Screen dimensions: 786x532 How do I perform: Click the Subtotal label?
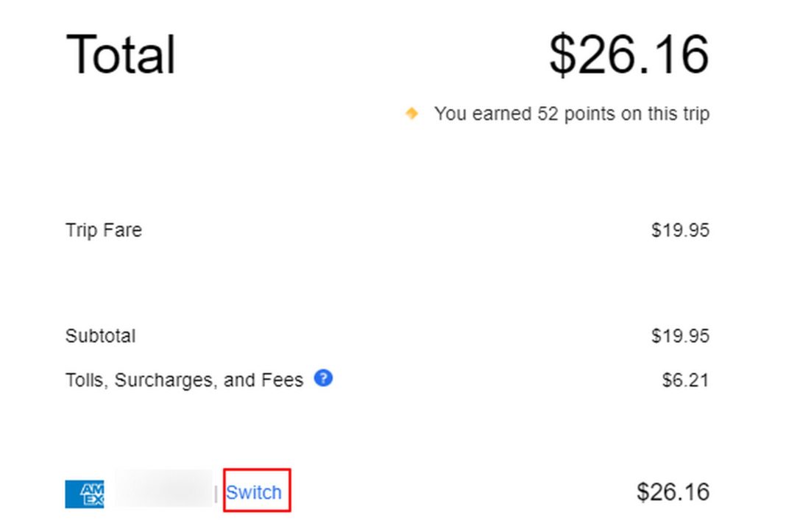coord(100,336)
